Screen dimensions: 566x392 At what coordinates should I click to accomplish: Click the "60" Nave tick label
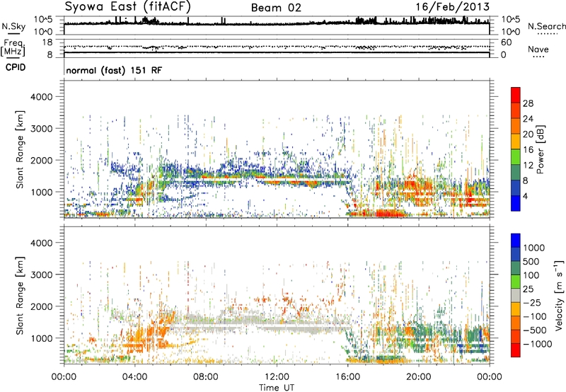coord(506,42)
